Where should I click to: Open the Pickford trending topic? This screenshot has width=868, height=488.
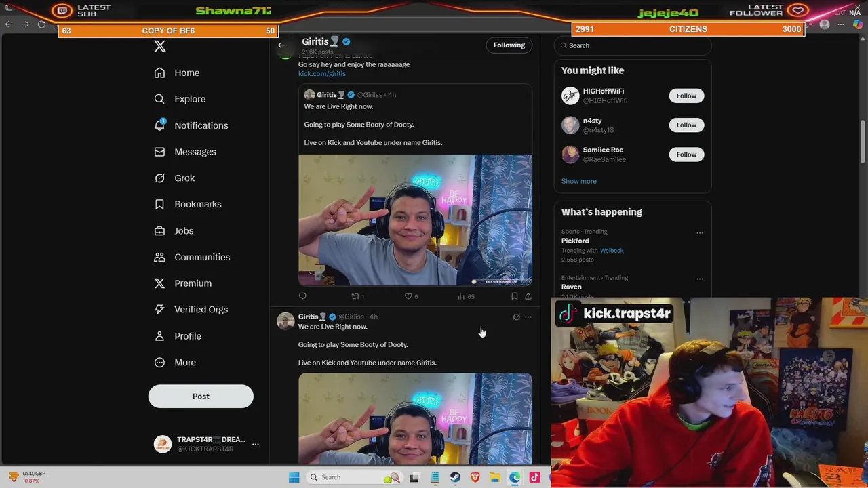point(575,241)
